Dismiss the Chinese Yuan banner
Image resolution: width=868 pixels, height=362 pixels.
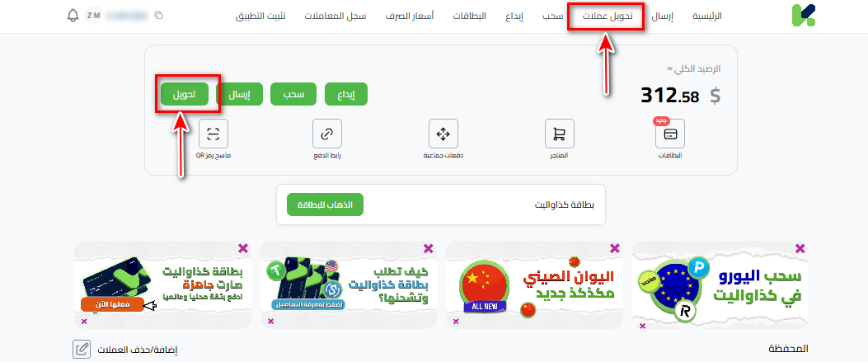pos(614,248)
